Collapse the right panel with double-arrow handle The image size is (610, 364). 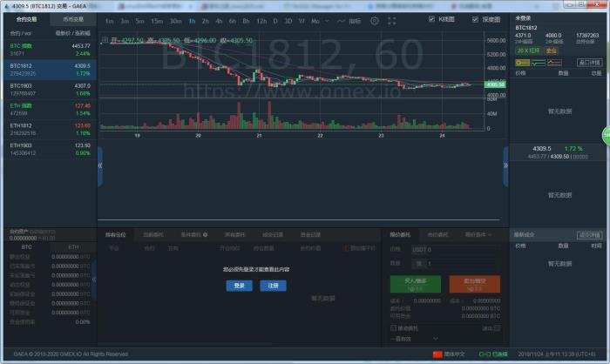coord(505,166)
